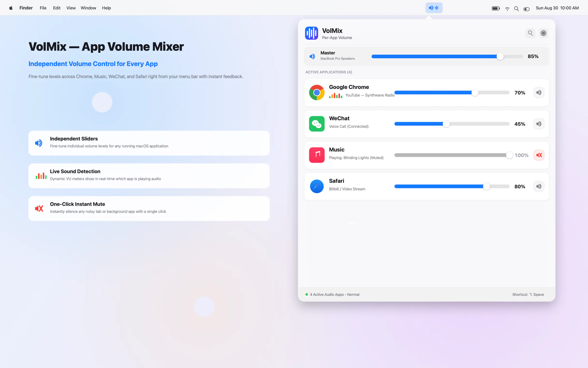This screenshot has width=588, height=368.
Task: Click Chrome's VU meter bars
Action: coord(336,95)
